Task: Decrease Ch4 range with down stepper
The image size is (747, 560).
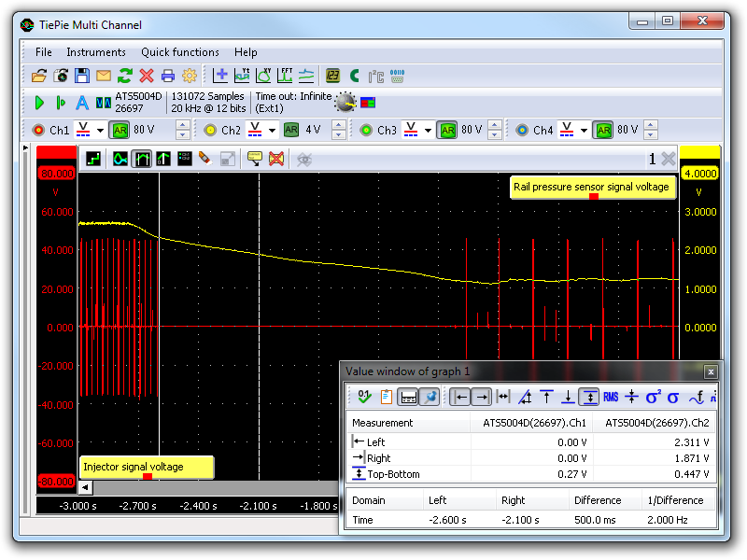Action: click(x=651, y=134)
